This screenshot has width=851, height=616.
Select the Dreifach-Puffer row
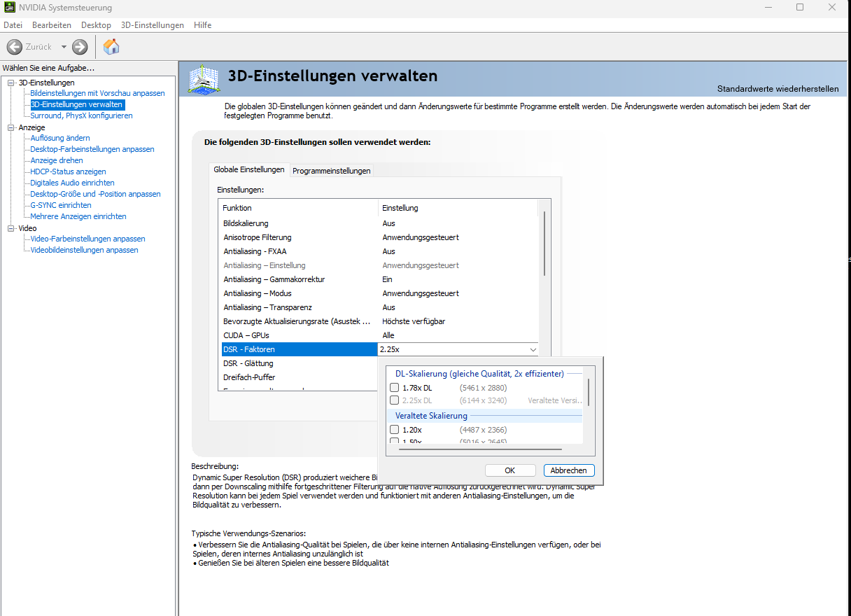(300, 377)
